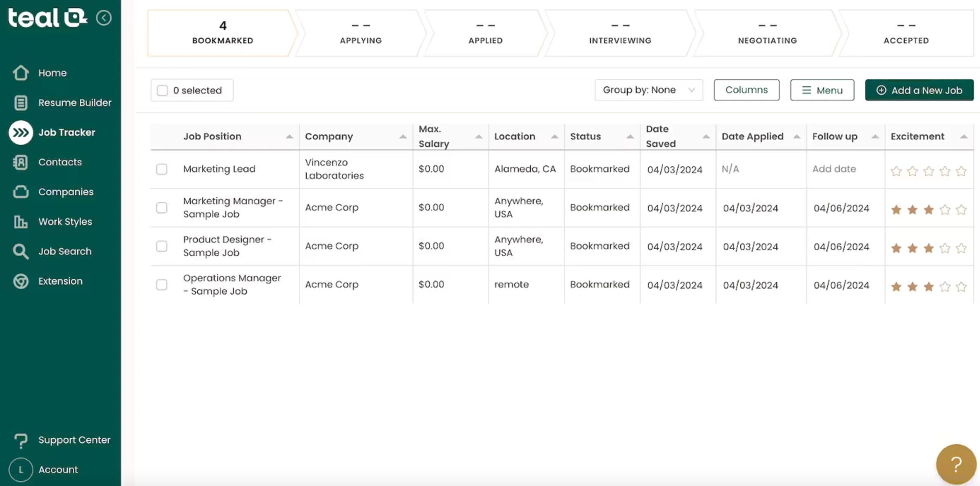This screenshot has height=486, width=980.
Task: Select the Job Tracker sidebar icon
Action: coord(21,132)
